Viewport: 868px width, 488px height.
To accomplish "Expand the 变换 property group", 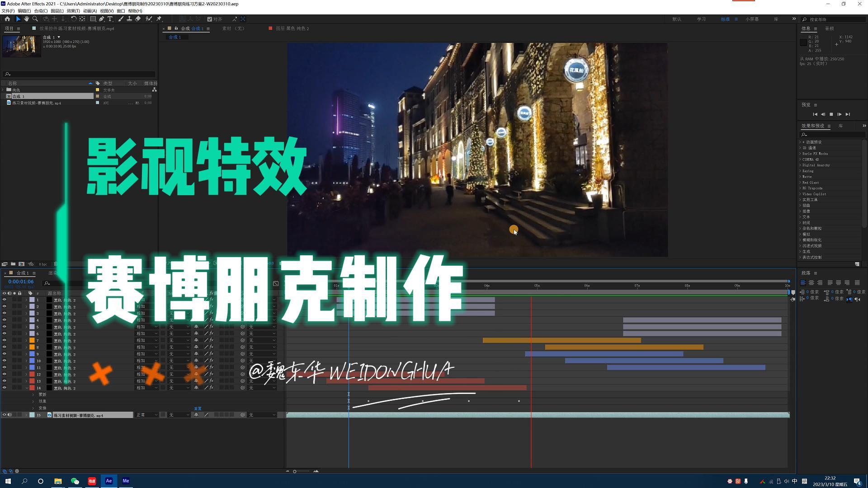I will pyautogui.click(x=33, y=408).
